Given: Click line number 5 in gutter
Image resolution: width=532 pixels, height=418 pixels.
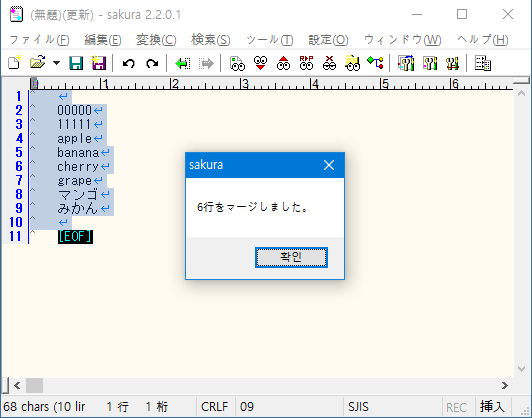Looking at the screenshot, I should pyautogui.click(x=19, y=153).
